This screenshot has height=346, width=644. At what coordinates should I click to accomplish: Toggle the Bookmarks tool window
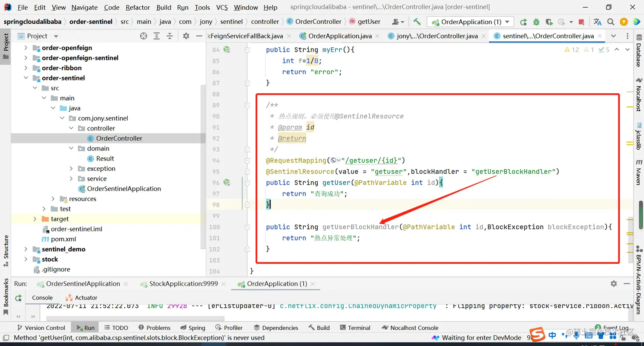tap(6, 296)
